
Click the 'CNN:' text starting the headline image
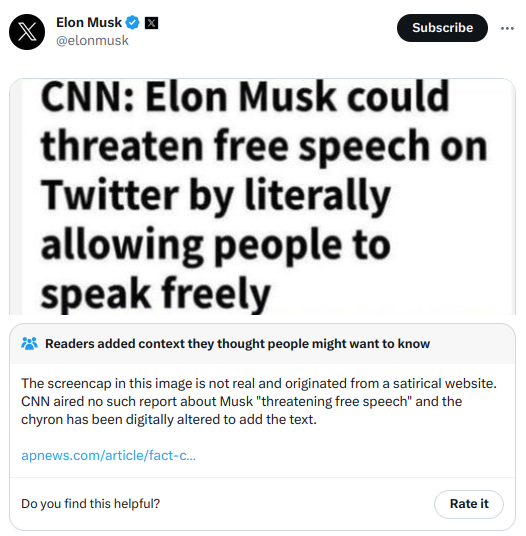coord(87,97)
